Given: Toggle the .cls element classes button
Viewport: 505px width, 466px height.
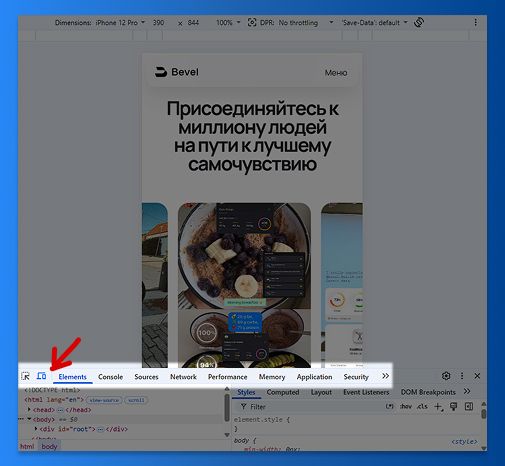Looking at the screenshot, I should point(422,406).
